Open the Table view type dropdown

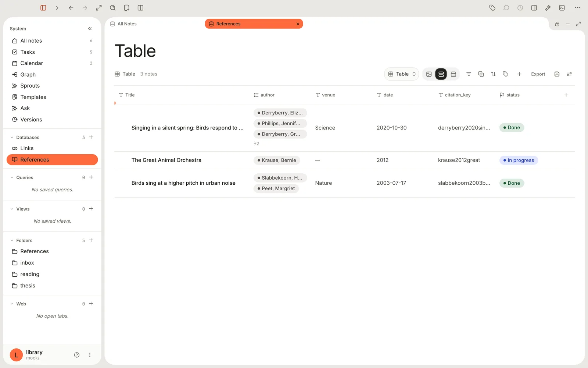(402, 74)
